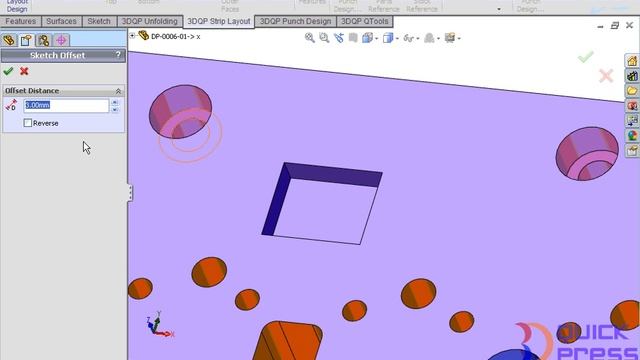Viewport: 640px width, 360px height.
Task: Click the Previous View icon
Action: [339, 38]
